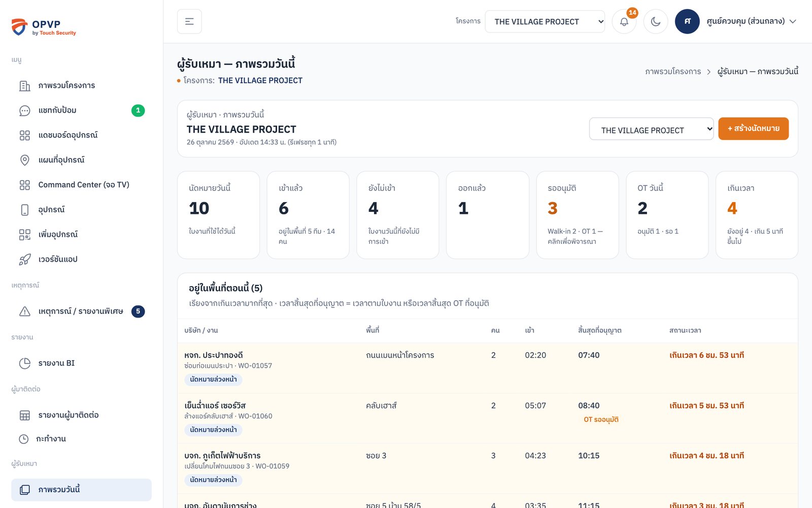The height and width of the screenshot is (508, 812).
Task: Click the table icon for รายงานผู้มาติดต่อ
Action: [24, 415]
